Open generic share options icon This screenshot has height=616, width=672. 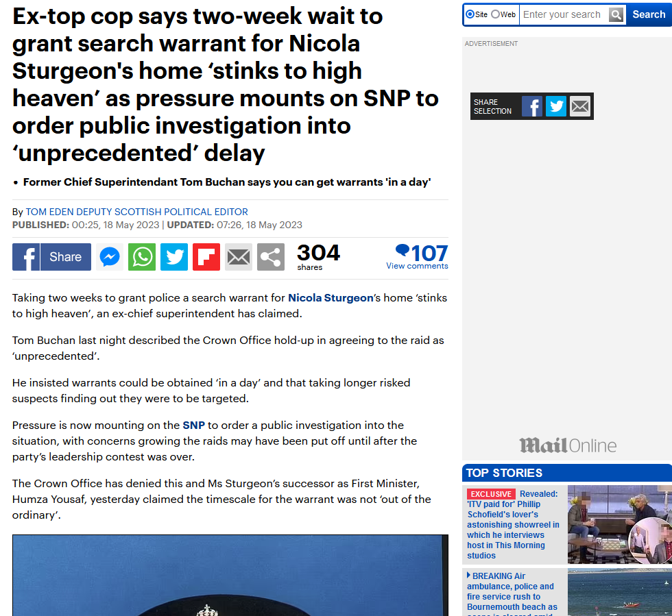tap(270, 257)
